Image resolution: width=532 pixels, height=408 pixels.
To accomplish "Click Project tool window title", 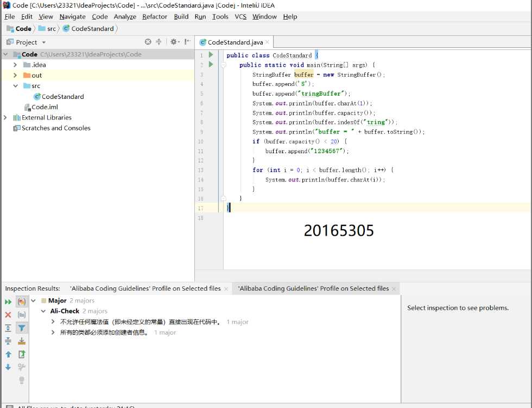I will [x=27, y=42].
